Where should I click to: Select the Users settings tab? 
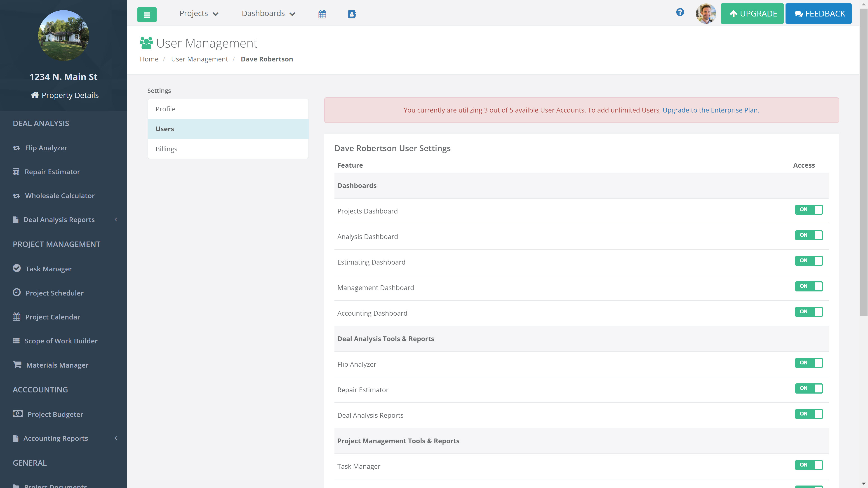[228, 129]
